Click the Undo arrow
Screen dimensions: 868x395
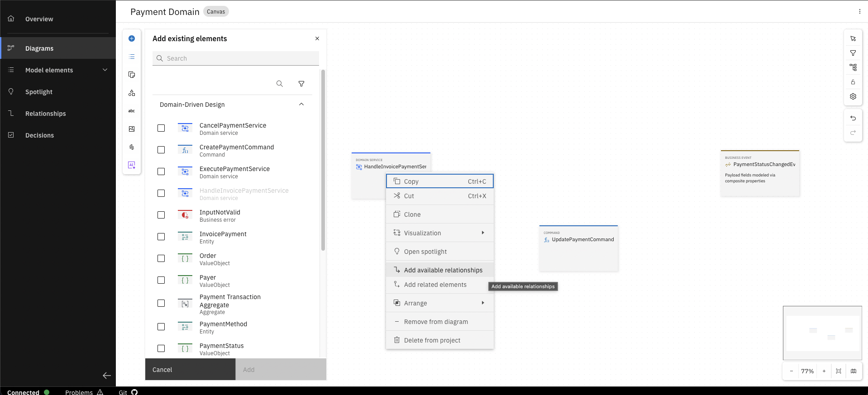click(x=853, y=118)
